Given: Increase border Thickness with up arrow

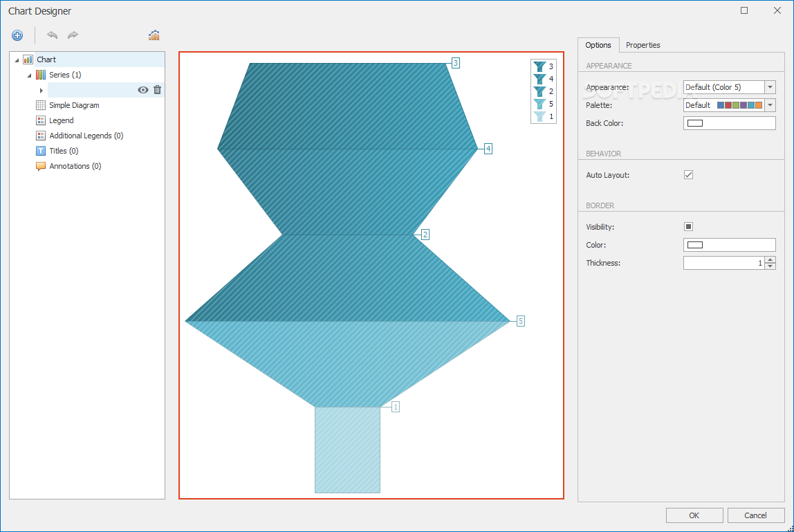Looking at the screenshot, I should 770,259.
